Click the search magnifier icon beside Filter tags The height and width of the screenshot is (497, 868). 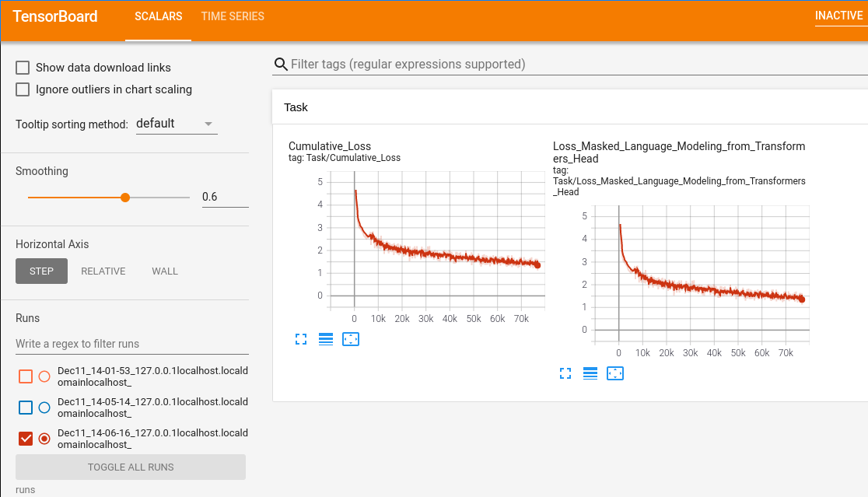[282, 65]
